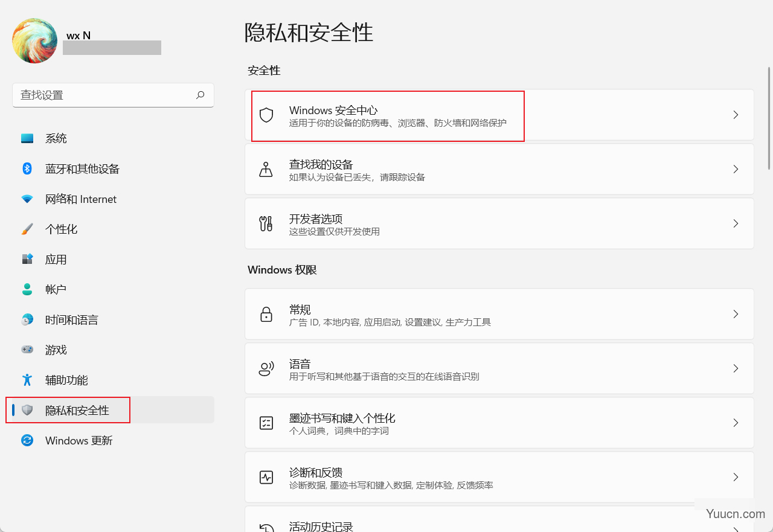773x532 pixels.
Task: Click the Gaming controller icon in sidebar
Action: [x=27, y=350]
